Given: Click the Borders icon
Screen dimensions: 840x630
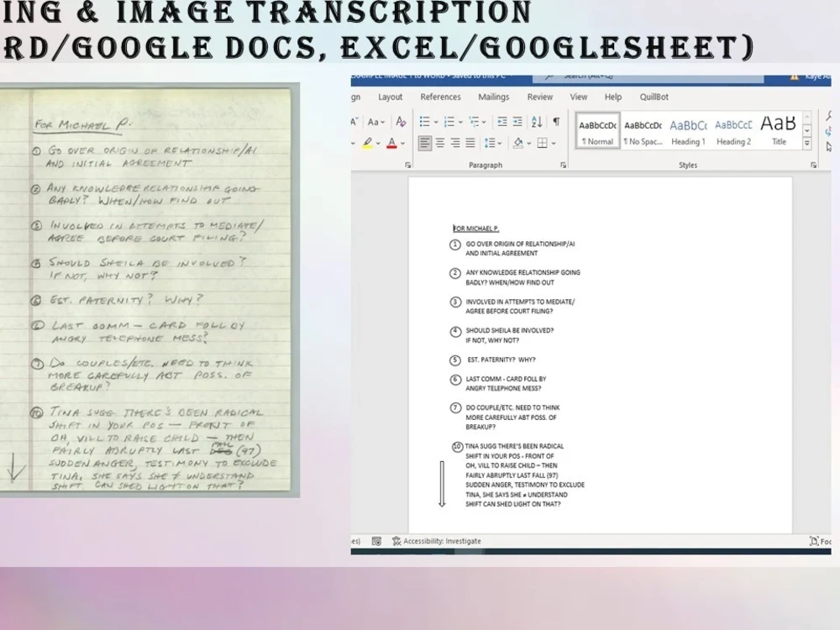Looking at the screenshot, I should point(542,143).
